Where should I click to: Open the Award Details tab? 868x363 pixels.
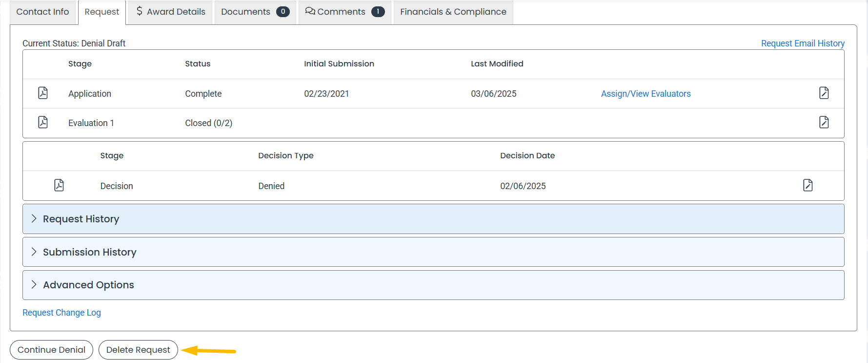coord(170,12)
